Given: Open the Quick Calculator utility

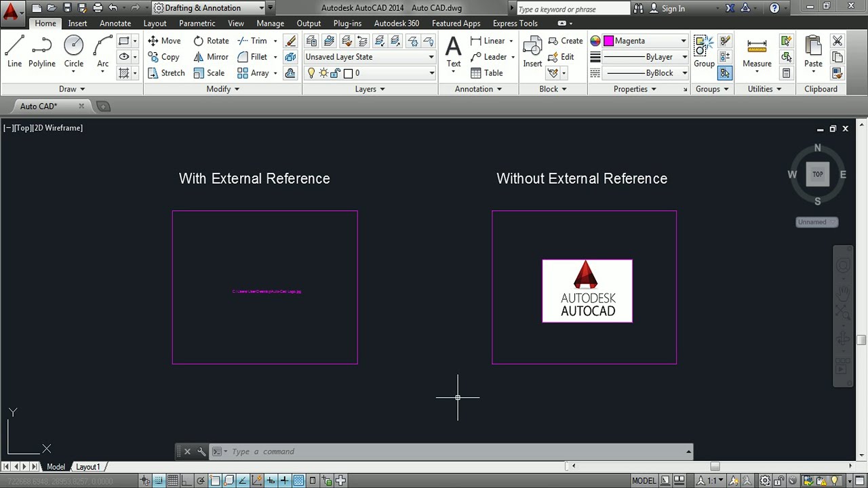Looking at the screenshot, I should pyautogui.click(x=786, y=73).
